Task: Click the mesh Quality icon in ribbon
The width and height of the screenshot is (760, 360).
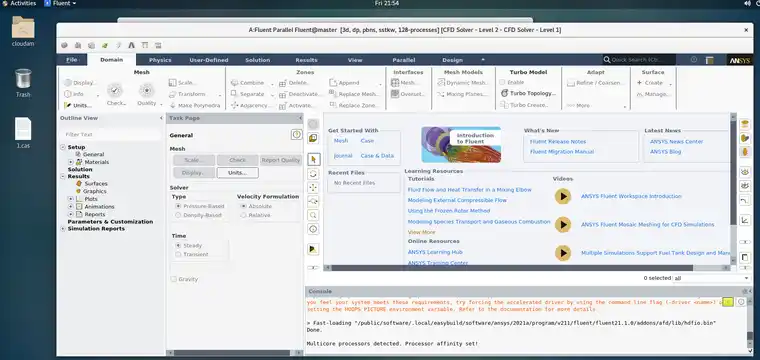Action: coord(146,90)
